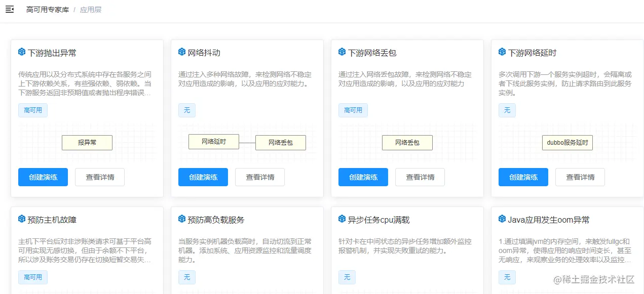This screenshot has height=294, width=644.
Task: Open the 异步任务cpu满载 card title
Action: pos(379,220)
